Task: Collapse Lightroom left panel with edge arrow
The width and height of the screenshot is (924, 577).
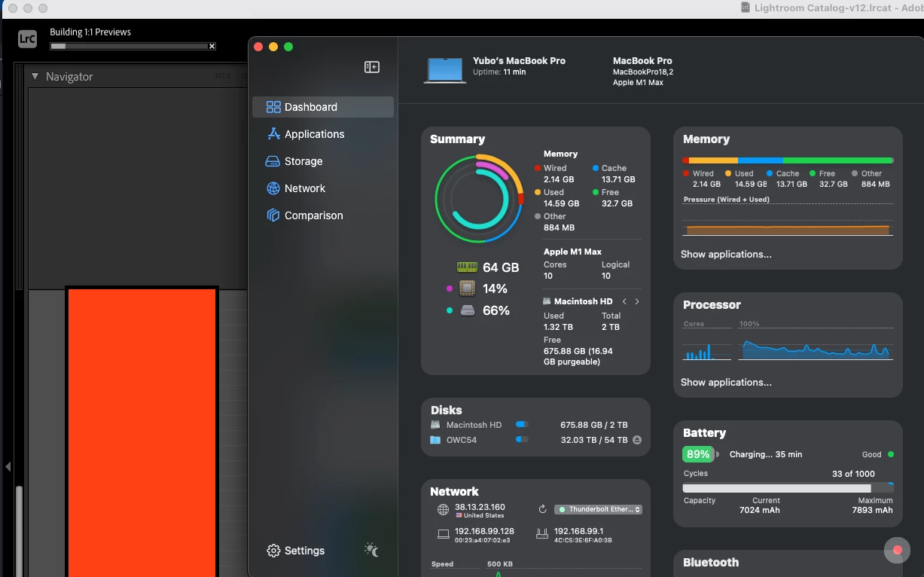Action: pos(8,467)
